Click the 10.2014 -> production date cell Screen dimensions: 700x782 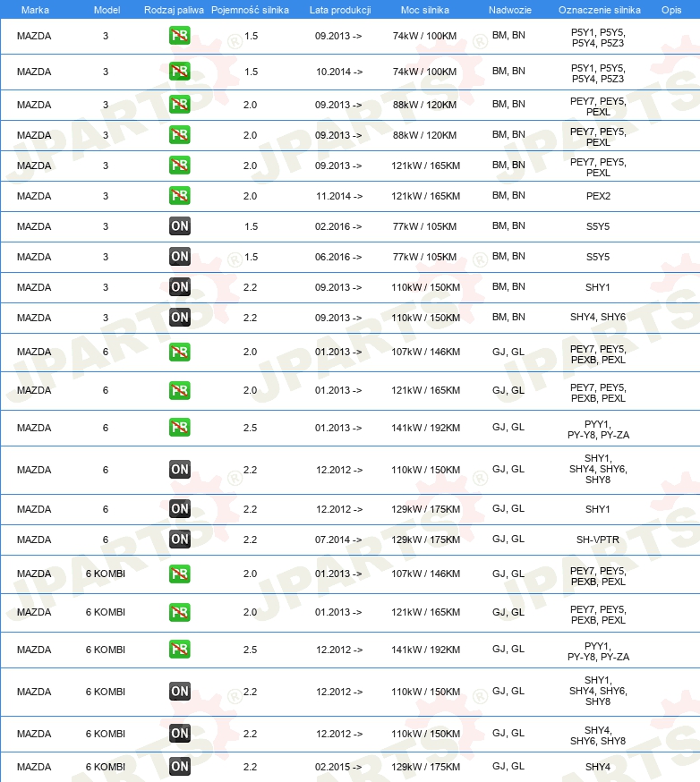pos(339,72)
